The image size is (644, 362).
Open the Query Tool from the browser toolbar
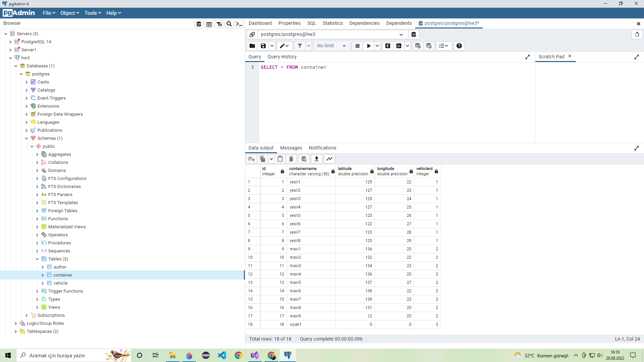[199, 24]
